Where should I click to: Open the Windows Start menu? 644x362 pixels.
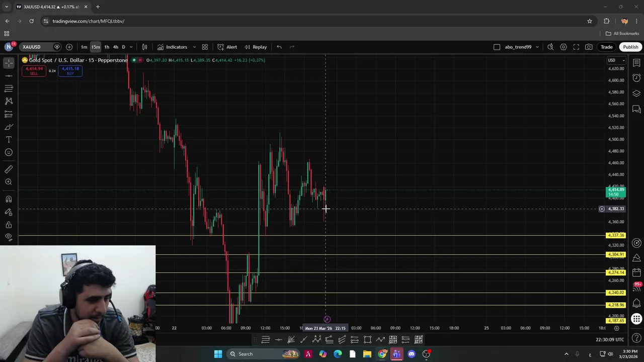[x=218, y=354]
